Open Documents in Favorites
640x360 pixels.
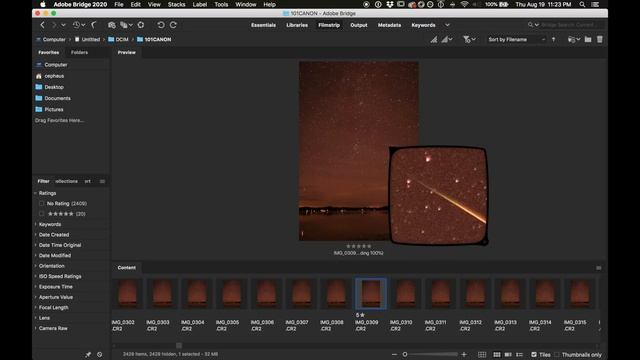57,98
